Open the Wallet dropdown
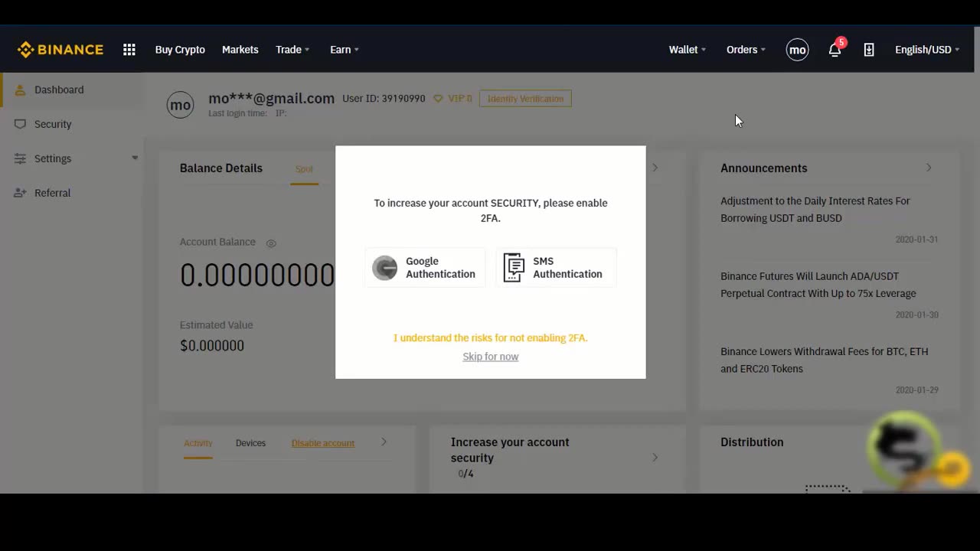Viewport: 980px width, 551px height. pos(688,50)
